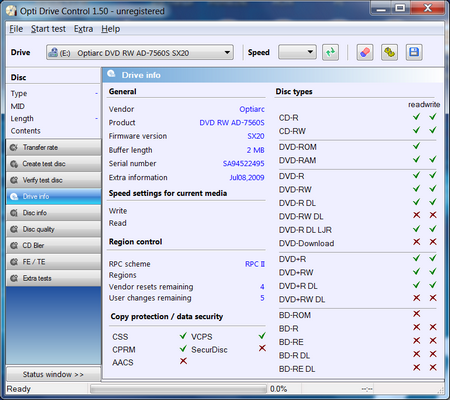Click the Ready status text
Image resolution: width=450 pixels, height=400 pixels.
(19, 389)
